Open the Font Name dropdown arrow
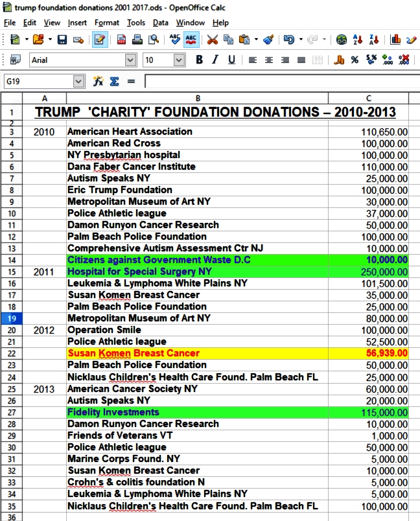 click(130, 60)
